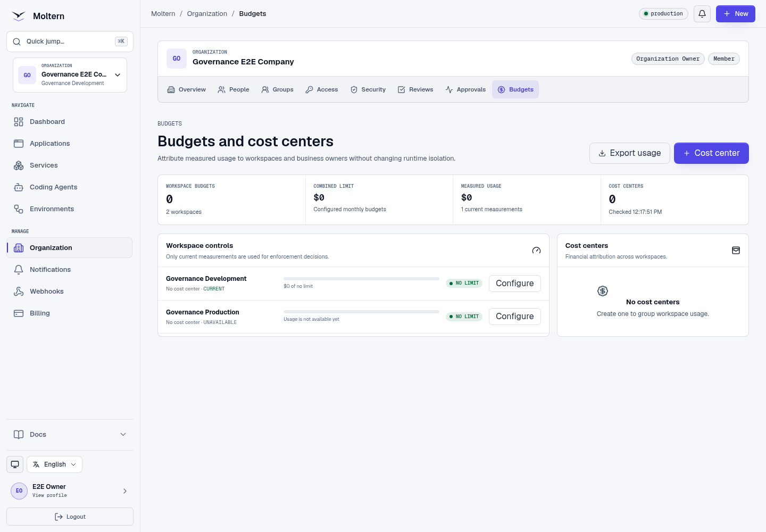Click the Logout button
The width and height of the screenshot is (766, 532).
70,517
